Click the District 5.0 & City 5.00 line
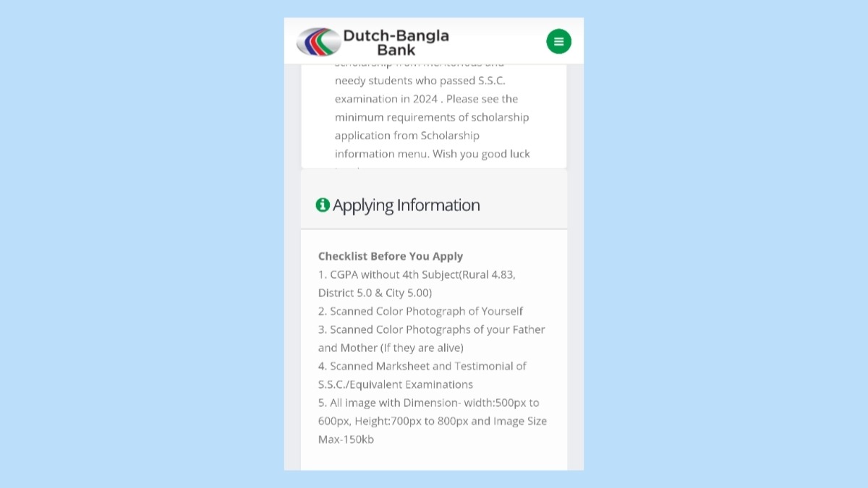The width and height of the screenshot is (868, 488). pyautogui.click(x=375, y=293)
